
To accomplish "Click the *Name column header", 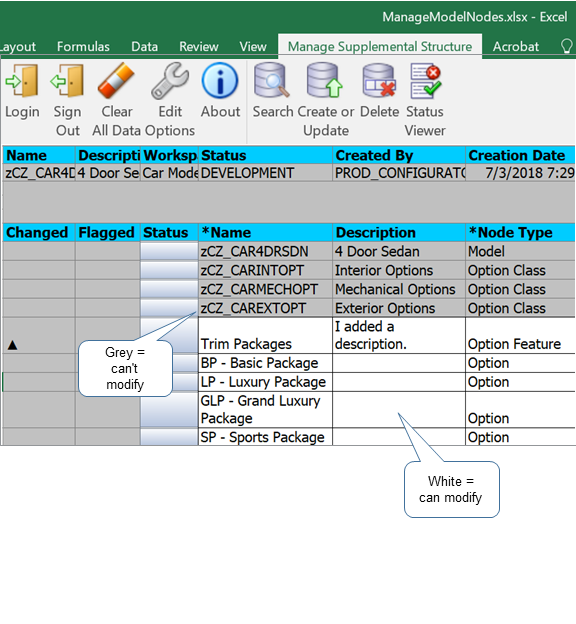I will [266, 232].
